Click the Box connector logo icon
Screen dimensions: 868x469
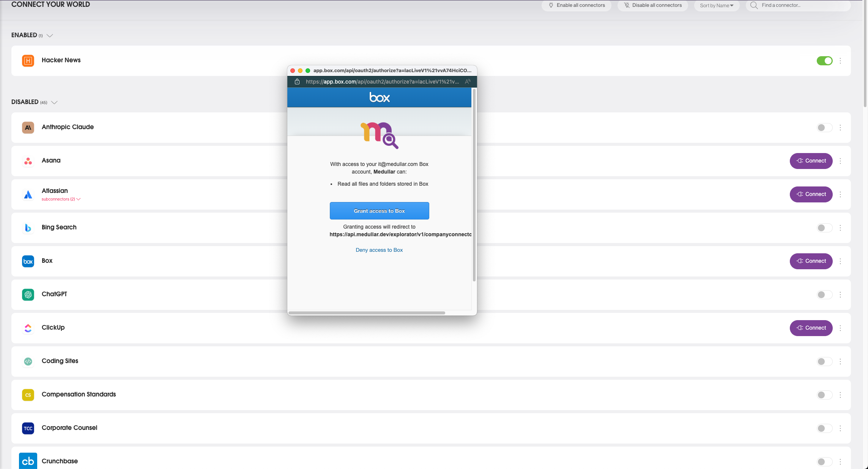tap(28, 261)
